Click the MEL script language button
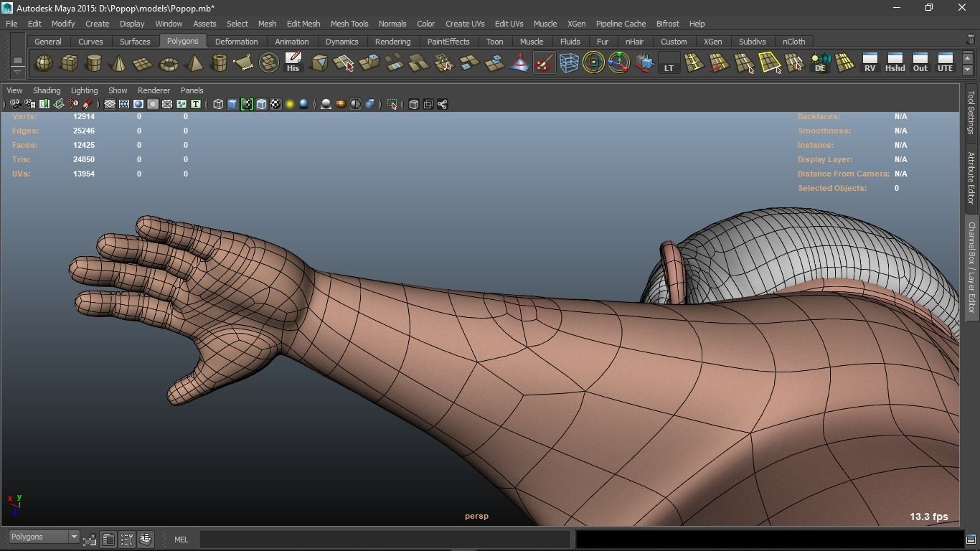The width and height of the screenshot is (980, 551). (181, 540)
